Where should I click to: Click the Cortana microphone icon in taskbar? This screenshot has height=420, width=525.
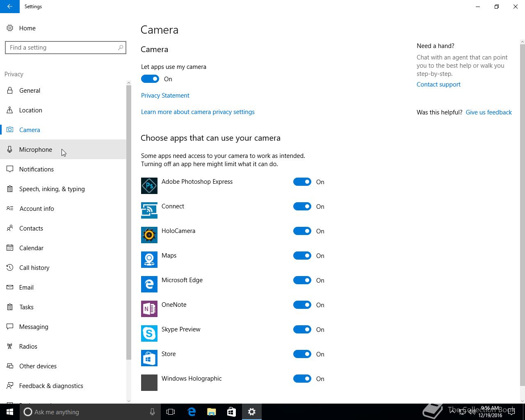152,412
